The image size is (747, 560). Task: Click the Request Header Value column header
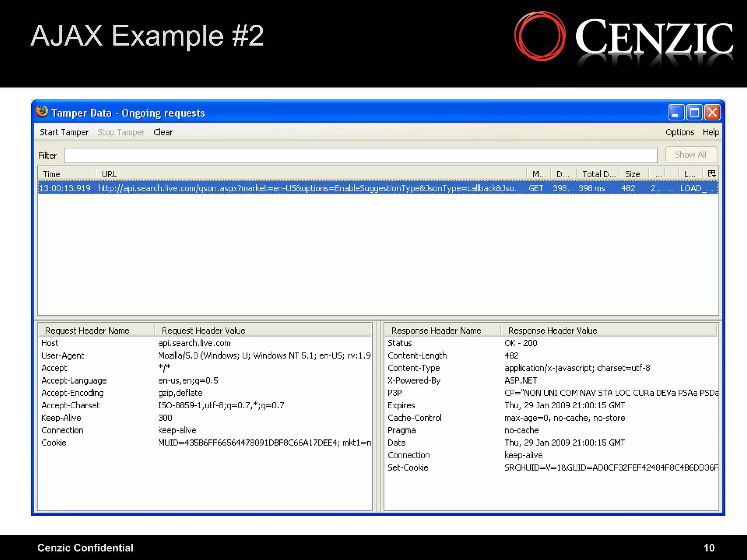pos(262,330)
